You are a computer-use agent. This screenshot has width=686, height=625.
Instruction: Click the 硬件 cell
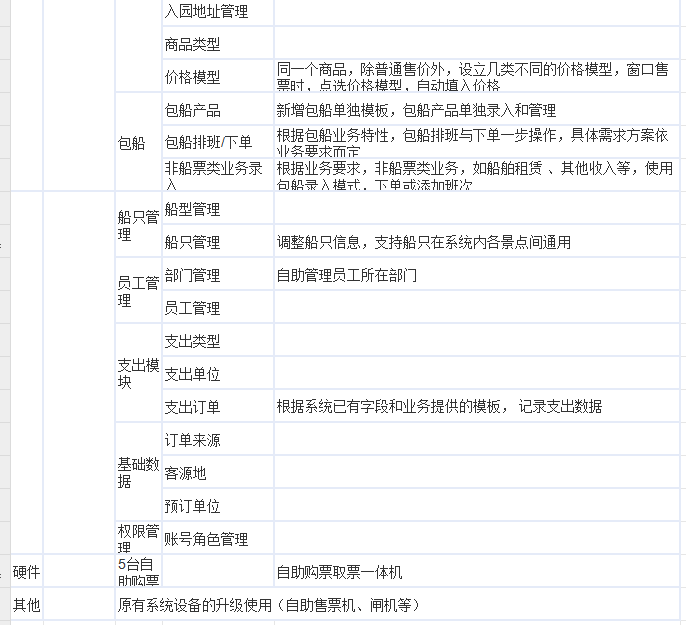click(27, 572)
